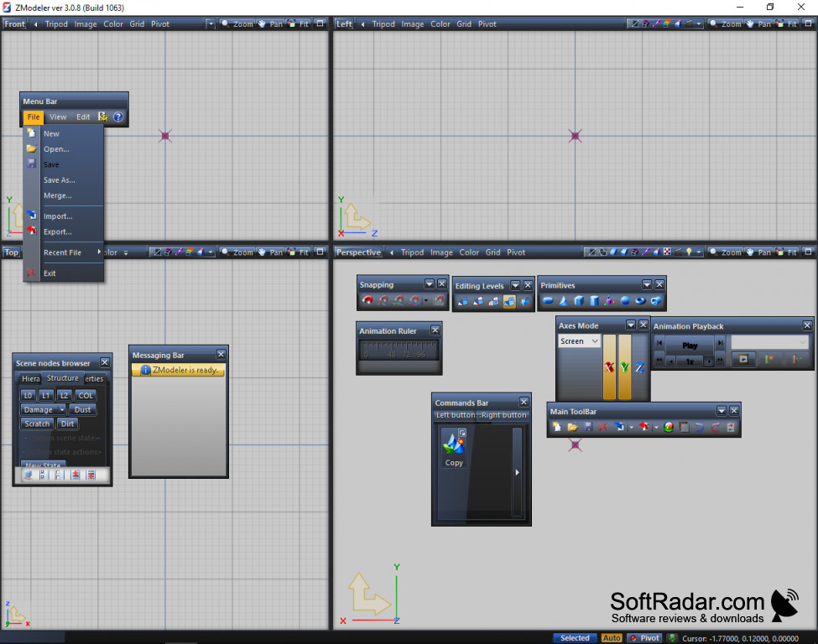The width and height of the screenshot is (818, 644).
Task: Click the Scratch button
Action: [37, 424]
